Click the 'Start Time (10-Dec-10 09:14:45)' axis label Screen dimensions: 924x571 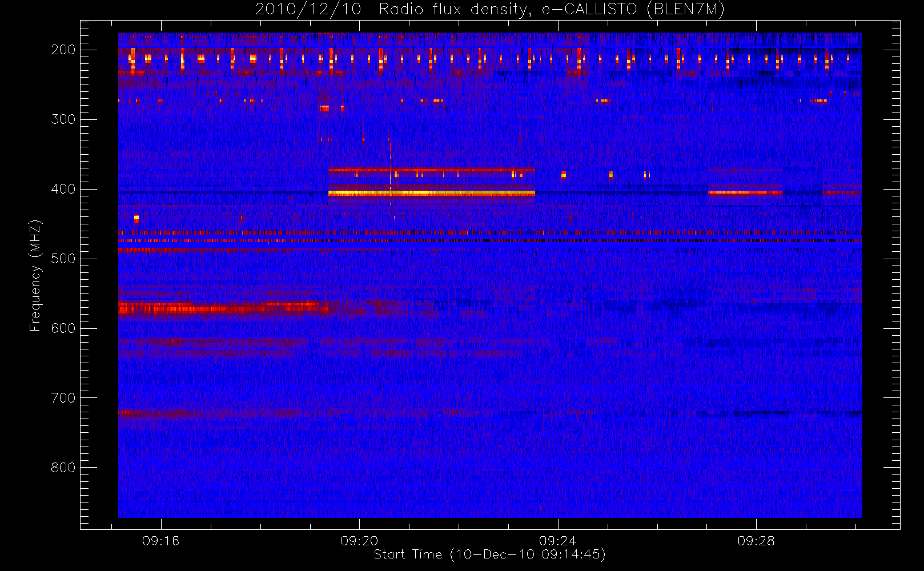[x=489, y=554]
